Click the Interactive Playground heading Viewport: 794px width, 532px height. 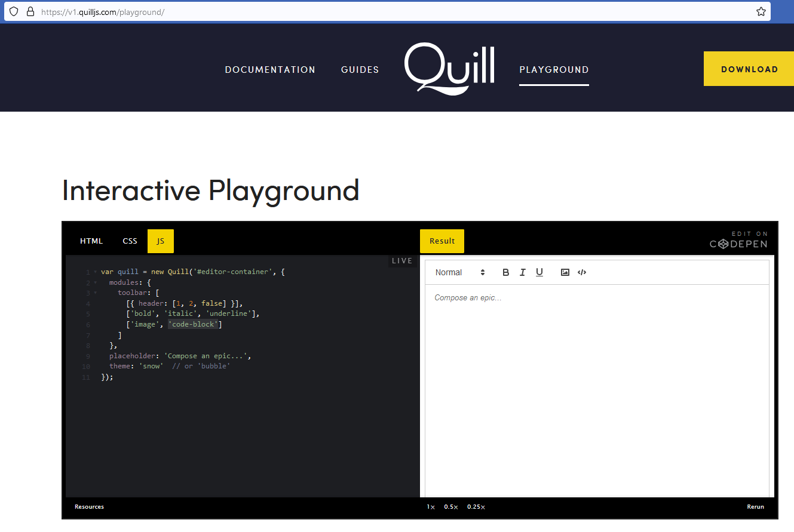[x=210, y=190]
